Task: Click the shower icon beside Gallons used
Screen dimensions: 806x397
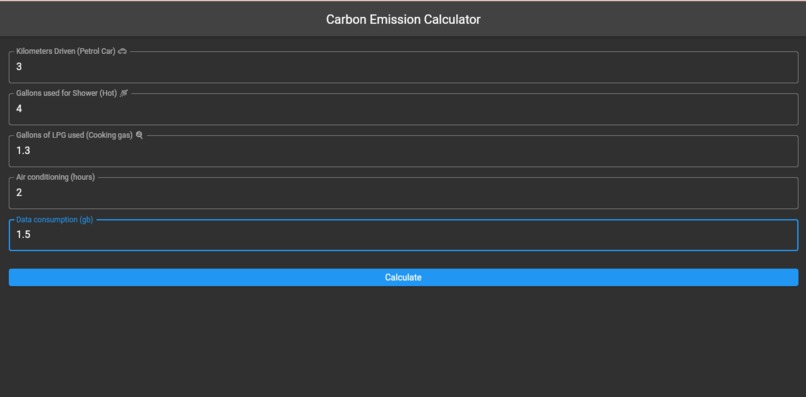Action: 123,93
